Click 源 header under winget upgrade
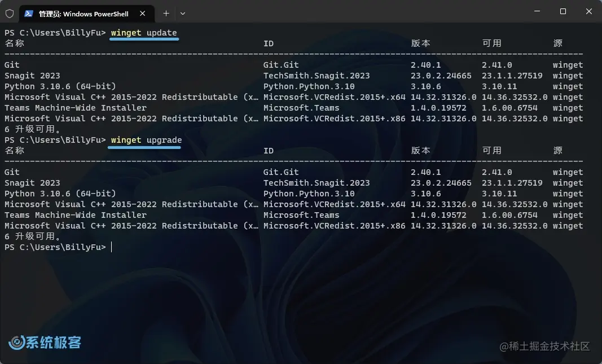The image size is (602, 364). tap(558, 150)
